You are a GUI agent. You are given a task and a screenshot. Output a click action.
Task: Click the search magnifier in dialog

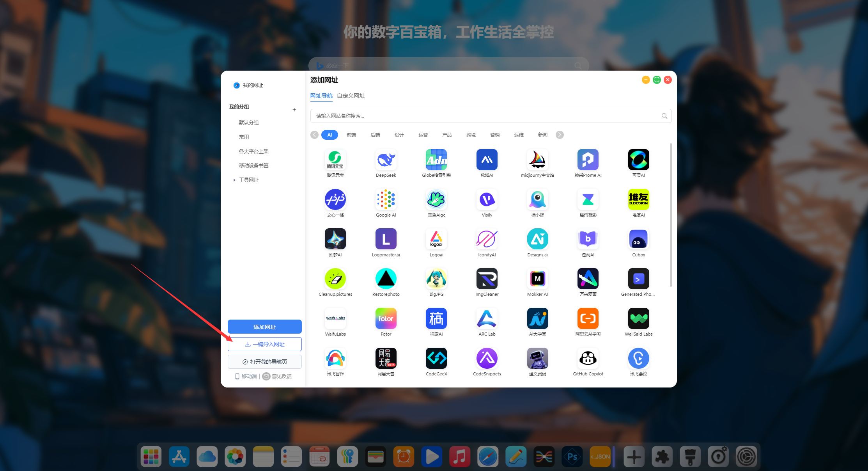tap(664, 116)
